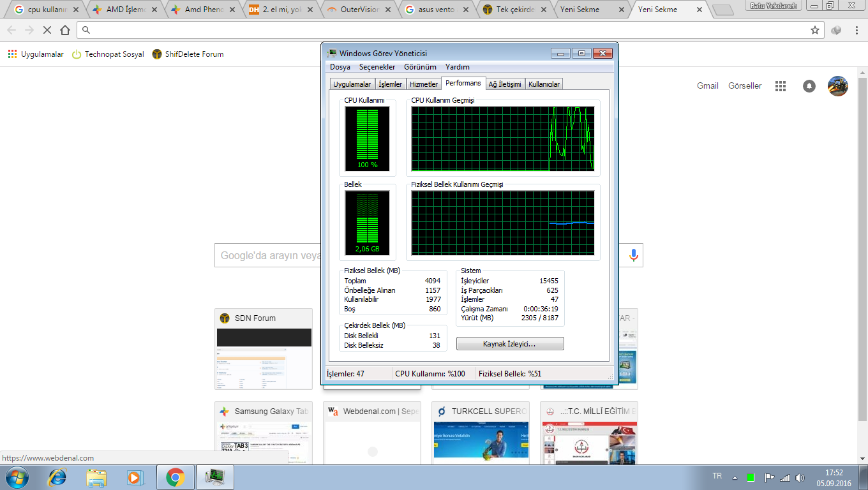Open the Google apps grid icon
The image size is (868, 490).
(780, 86)
